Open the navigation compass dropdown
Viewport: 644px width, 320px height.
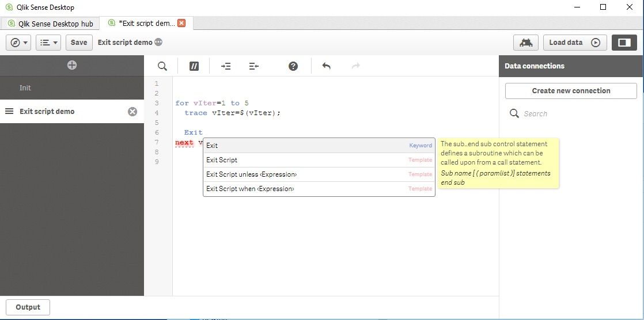coord(18,42)
